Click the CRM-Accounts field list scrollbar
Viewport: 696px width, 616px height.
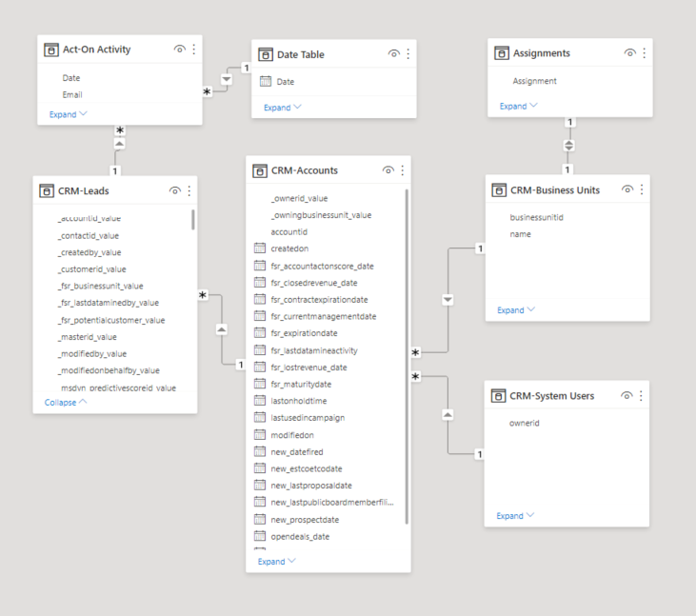407,357
